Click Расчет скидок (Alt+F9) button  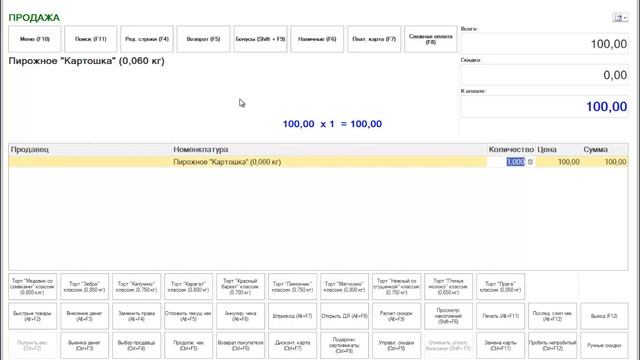click(x=396, y=316)
